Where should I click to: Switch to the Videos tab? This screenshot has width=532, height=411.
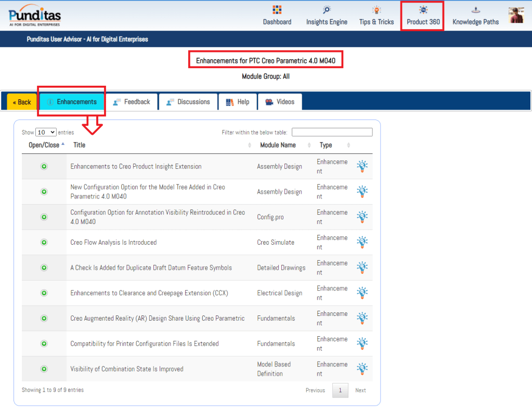(280, 102)
